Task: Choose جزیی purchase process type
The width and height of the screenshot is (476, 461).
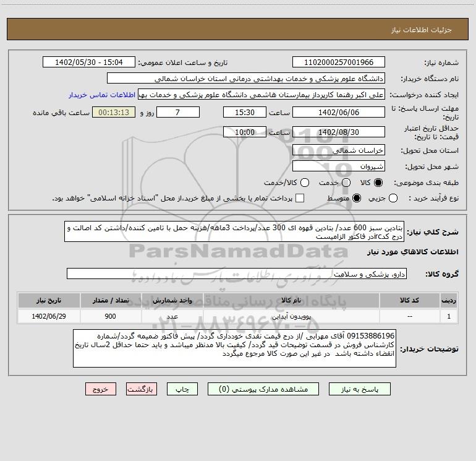Action: point(393,198)
